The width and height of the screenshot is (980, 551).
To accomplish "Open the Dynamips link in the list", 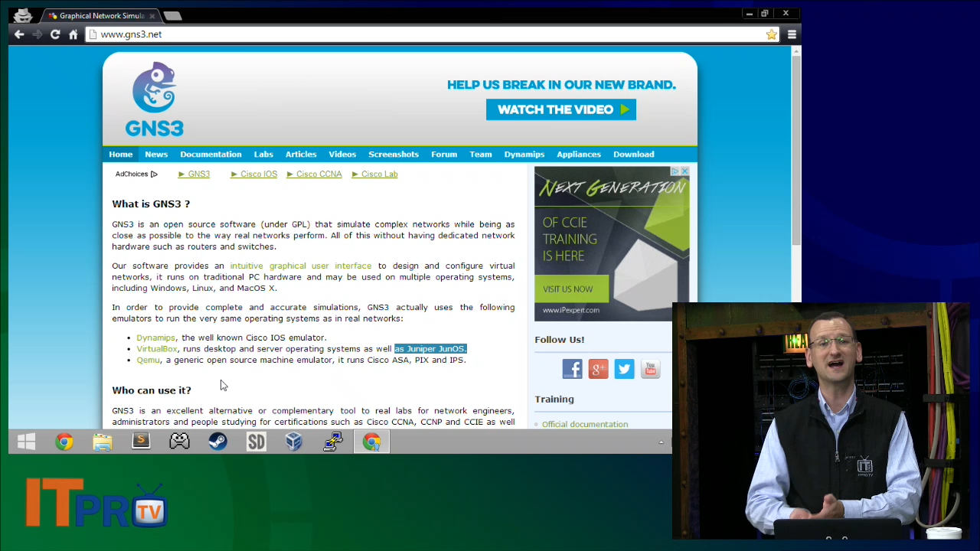I will pos(156,337).
